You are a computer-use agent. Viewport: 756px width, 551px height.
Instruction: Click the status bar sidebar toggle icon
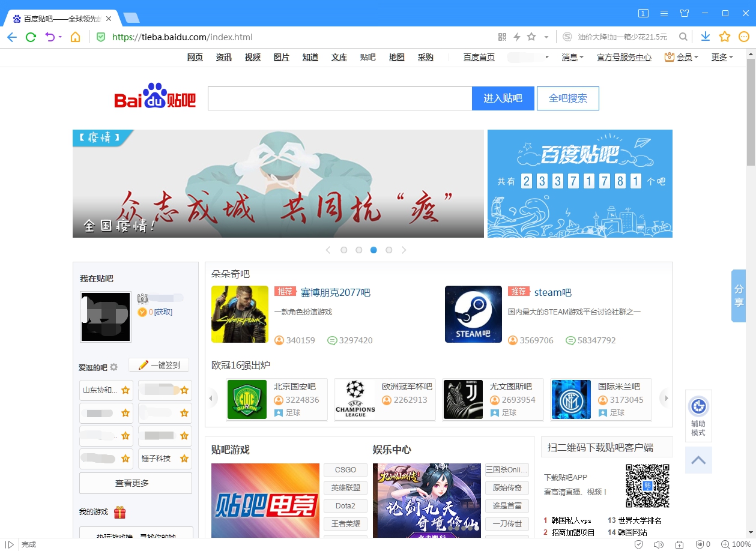pyautogui.click(x=10, y=544)
